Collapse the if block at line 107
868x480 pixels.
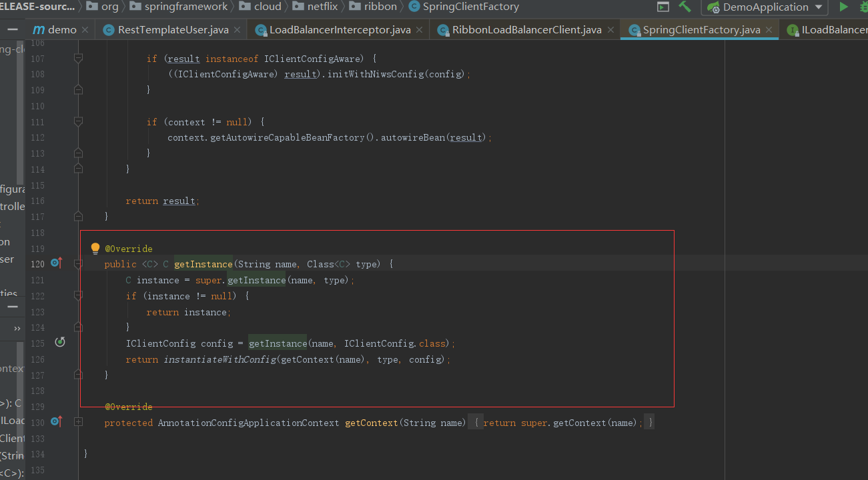(78, 59)
